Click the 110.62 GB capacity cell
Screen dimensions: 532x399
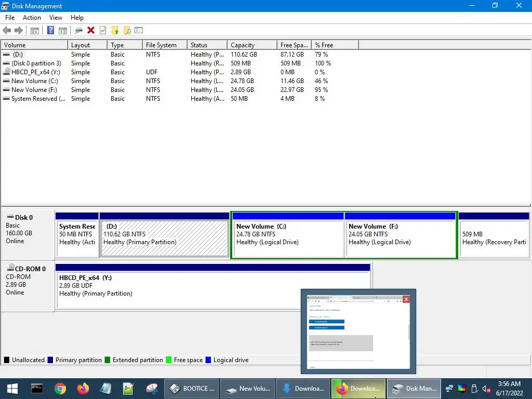click(244, 54)
